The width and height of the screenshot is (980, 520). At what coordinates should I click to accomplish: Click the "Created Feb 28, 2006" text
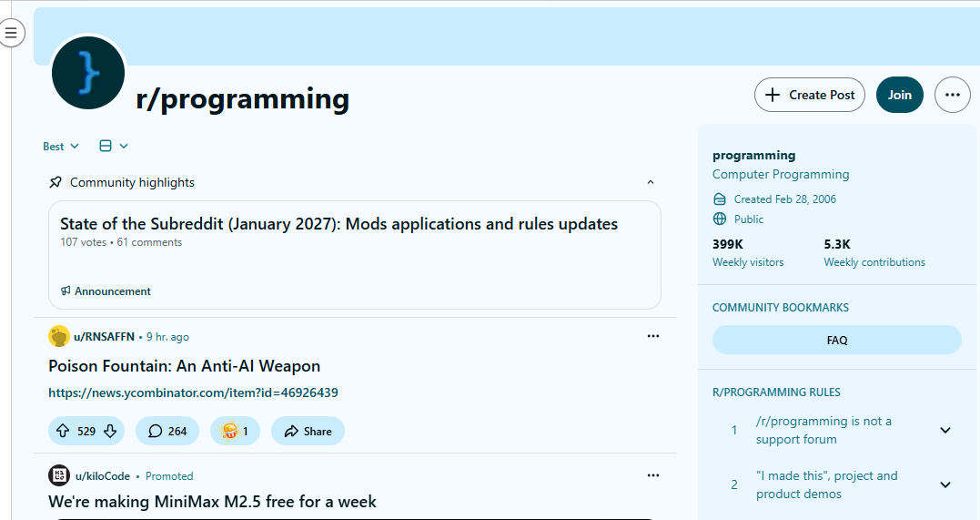(785, 199)
